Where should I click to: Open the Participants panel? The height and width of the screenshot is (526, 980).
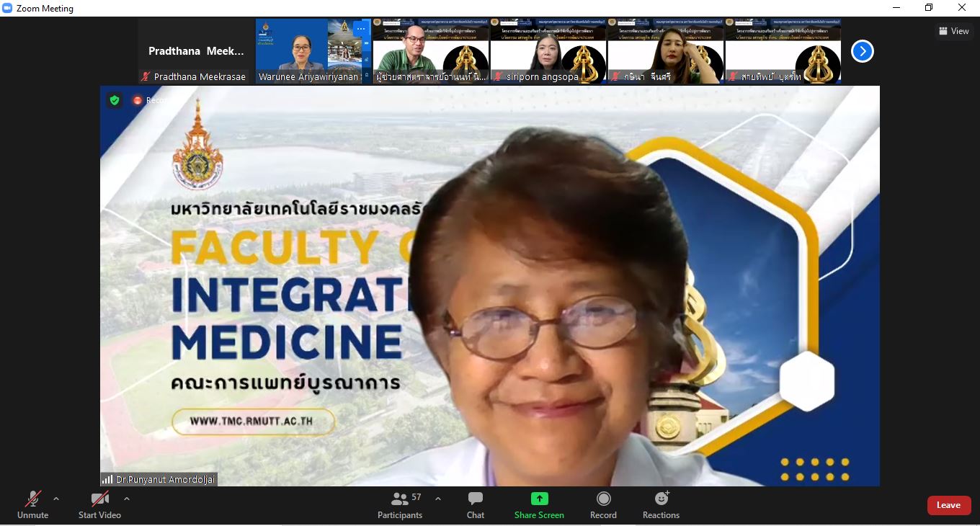pos(400,504)
